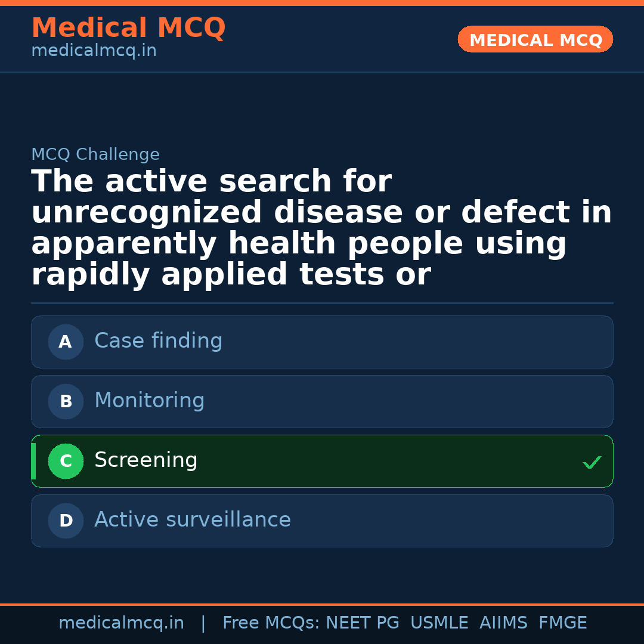
Task: Click the letter A option circle
Action: 66,342
